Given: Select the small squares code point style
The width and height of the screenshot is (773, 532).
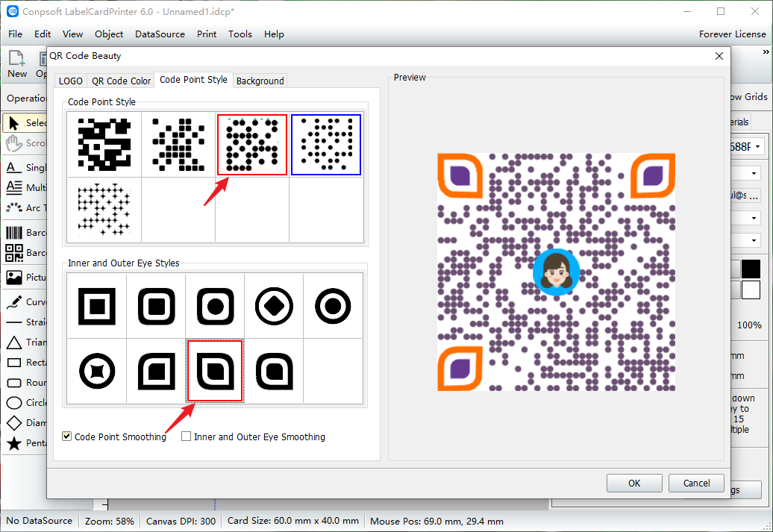Looking at the screenshot, I should click(178, 145).
